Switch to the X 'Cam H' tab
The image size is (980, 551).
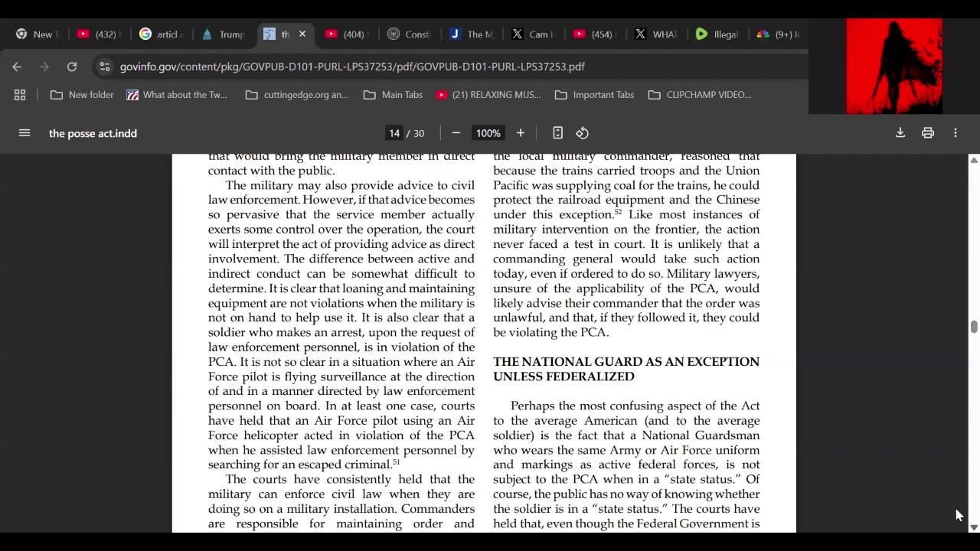(x=533, y=34)
